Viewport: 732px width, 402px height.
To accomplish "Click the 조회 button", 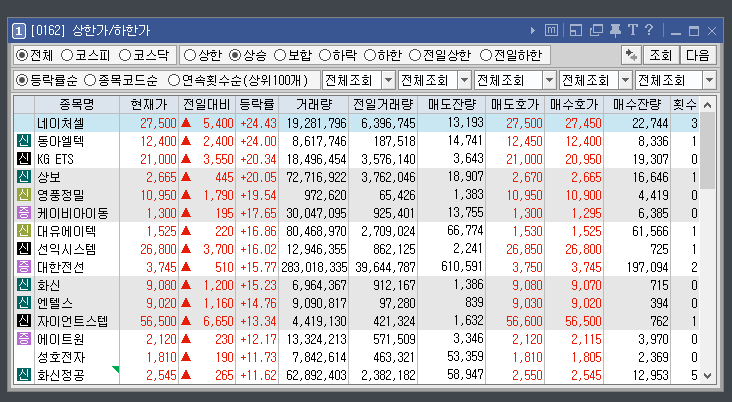I will [x=661, y=56].
